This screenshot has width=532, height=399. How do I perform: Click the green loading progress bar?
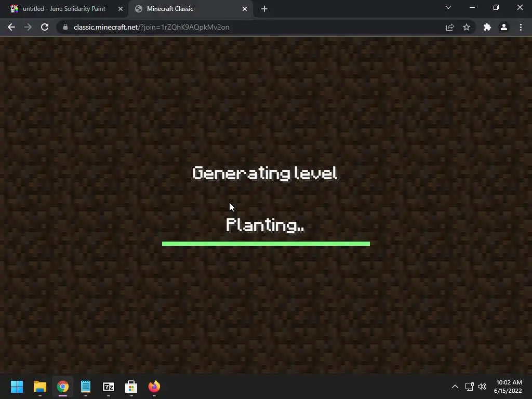(266, 244)
